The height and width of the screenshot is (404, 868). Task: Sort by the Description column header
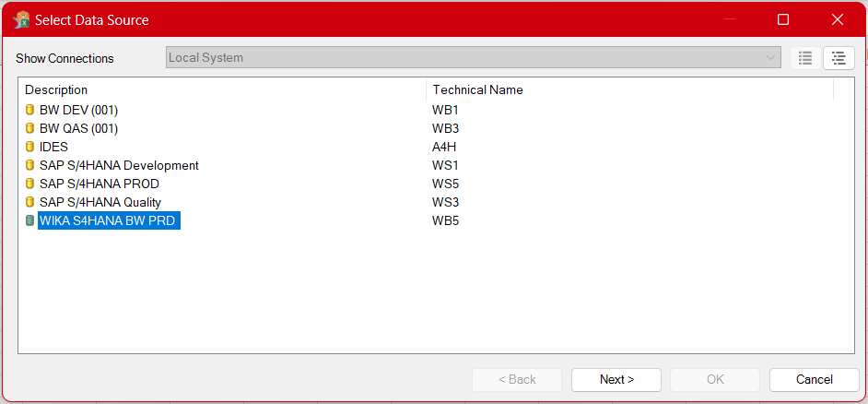click(x=221, y=89)
